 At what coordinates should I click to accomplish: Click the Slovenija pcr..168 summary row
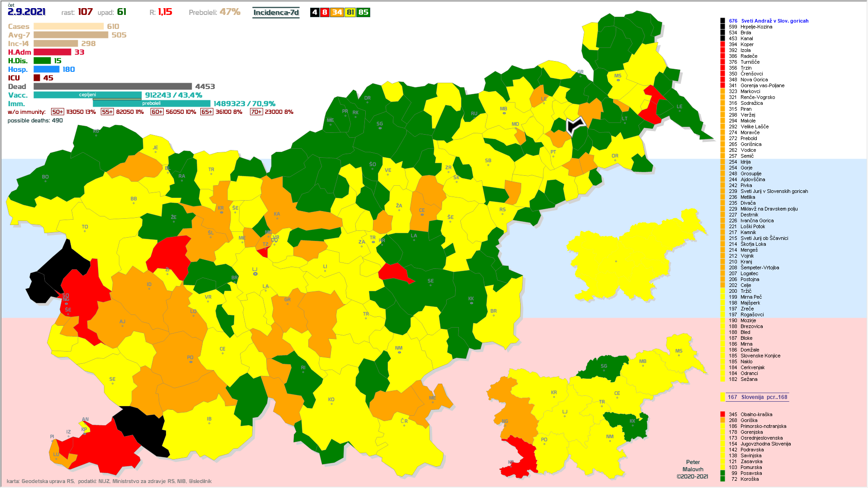click(757, 397)
